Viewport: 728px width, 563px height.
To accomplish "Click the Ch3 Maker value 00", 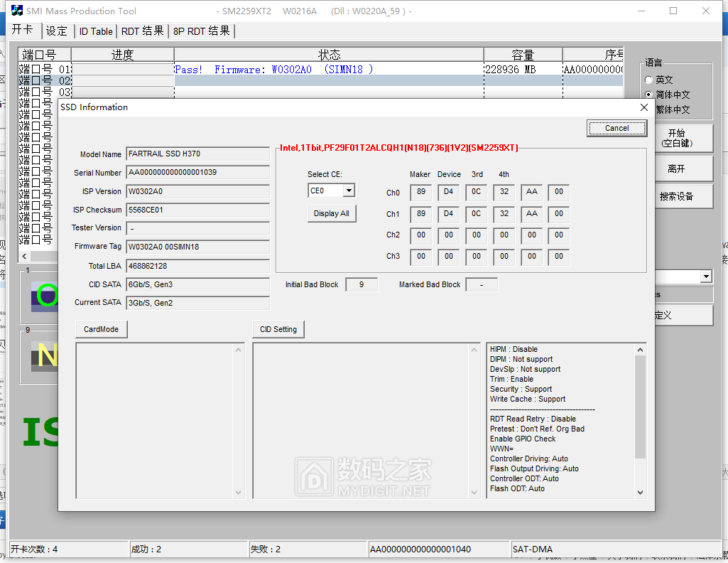I will coord(421,257).
